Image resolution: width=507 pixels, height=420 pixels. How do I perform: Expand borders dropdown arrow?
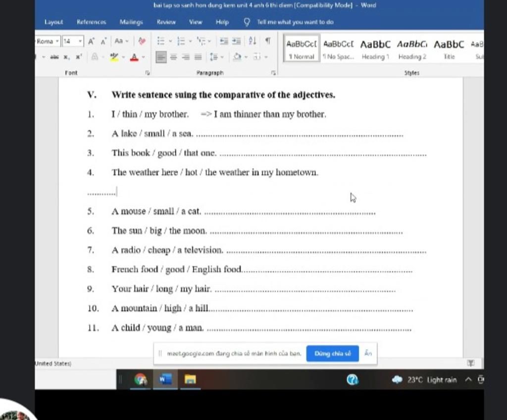[266, 57]
